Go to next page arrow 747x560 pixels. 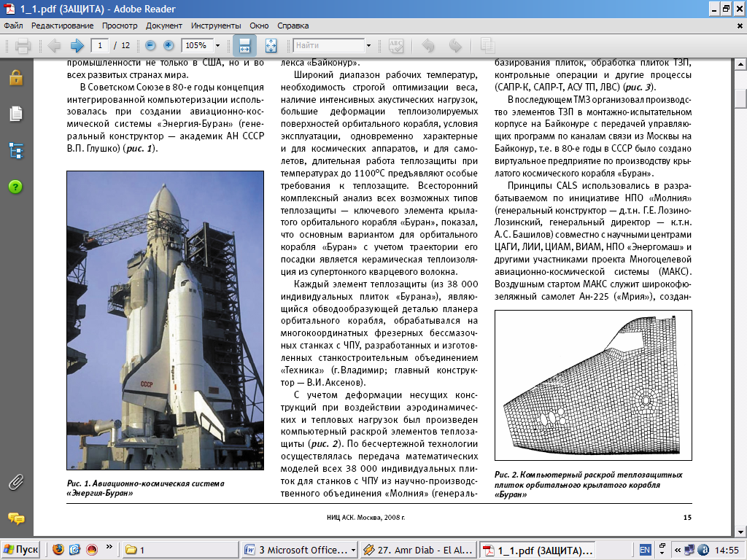(77, 46)
